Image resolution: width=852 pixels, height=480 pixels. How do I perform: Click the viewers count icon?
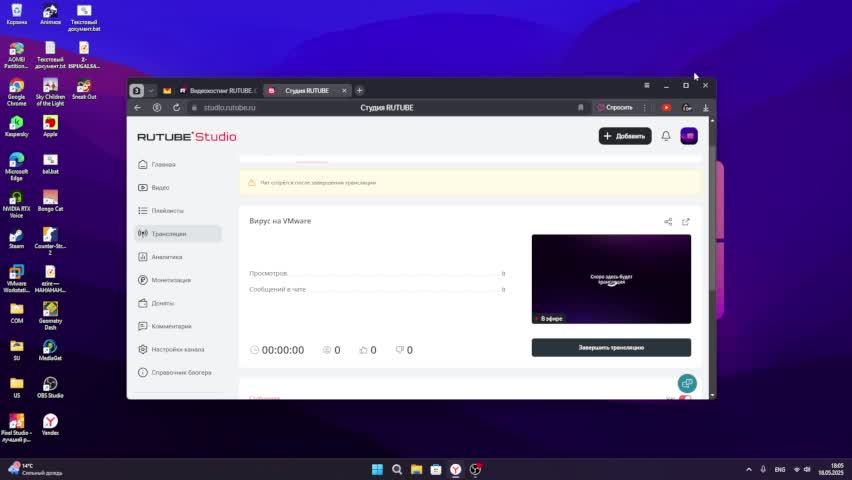point(327,350)
